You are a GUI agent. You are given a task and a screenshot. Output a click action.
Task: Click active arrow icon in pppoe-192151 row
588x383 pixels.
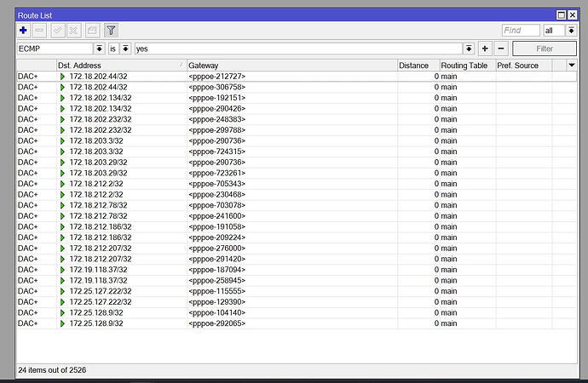click(x=62, y=98)
